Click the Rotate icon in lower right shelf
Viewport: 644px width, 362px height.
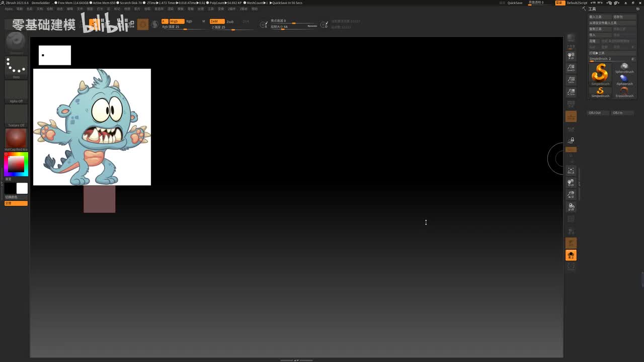click(571, 207)
